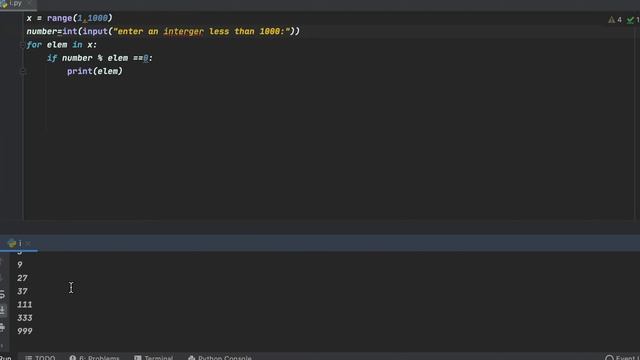Click the scroll to end icon

[x=2, y=311]
